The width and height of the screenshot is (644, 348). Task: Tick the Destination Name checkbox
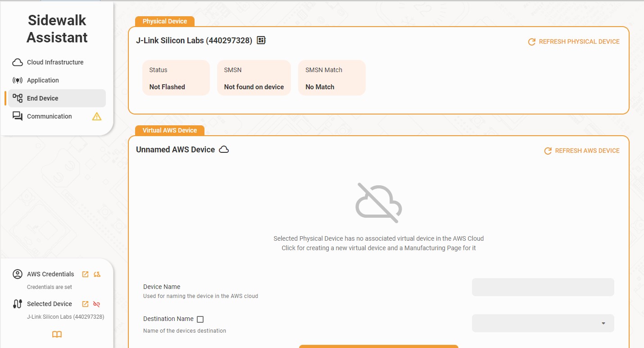click(x=200, y=319)
